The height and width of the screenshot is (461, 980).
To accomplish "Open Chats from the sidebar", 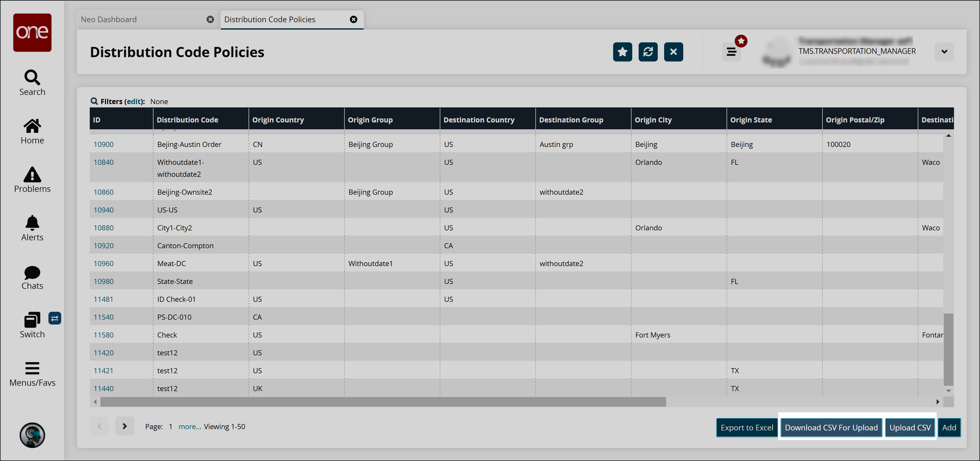I will tap(32, 277).
